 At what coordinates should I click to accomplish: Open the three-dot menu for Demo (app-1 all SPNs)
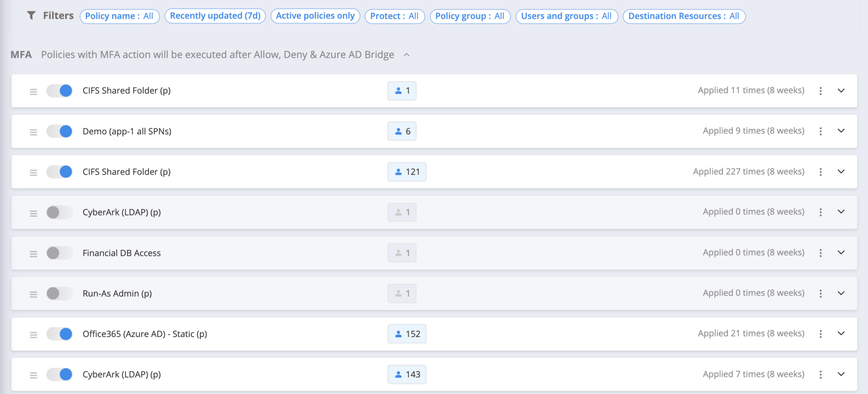tap(820, 131)
